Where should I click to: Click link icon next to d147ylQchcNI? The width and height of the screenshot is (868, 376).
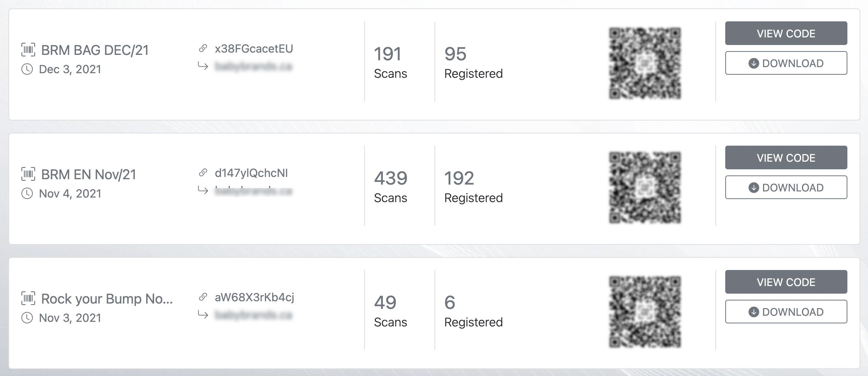(x=203, y=173)
